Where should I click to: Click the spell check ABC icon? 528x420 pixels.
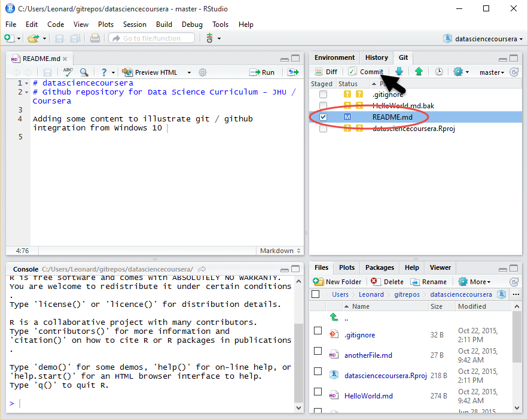[x=68, y=72]
